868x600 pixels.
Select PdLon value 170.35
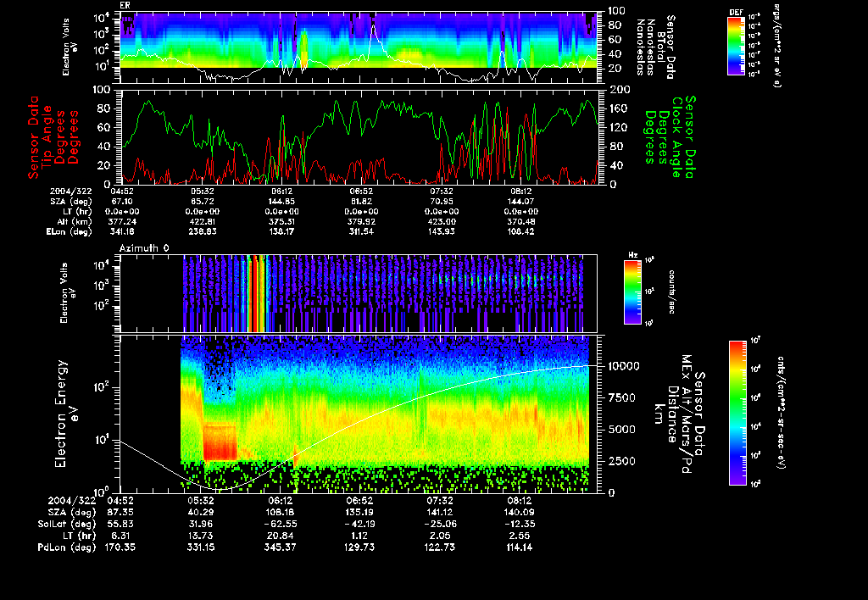pyautogui.click(x=120, y=547)
